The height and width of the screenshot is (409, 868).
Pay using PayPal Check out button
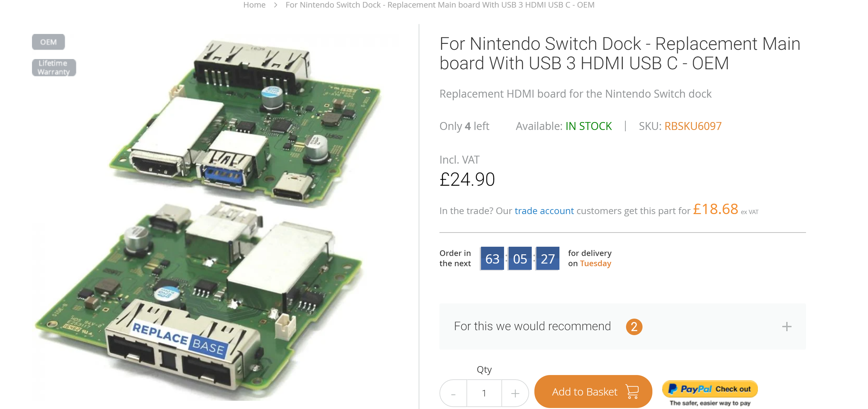pyautogui.click(x=710, y=389)
